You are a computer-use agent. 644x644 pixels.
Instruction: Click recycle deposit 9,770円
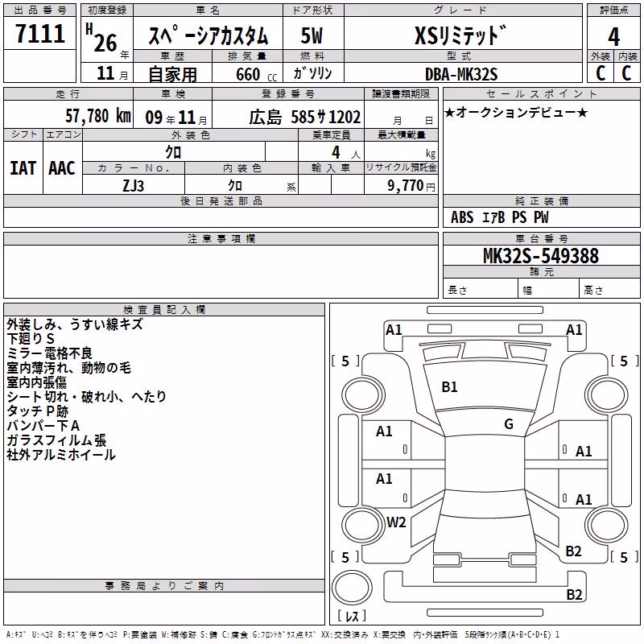point(411,186)
